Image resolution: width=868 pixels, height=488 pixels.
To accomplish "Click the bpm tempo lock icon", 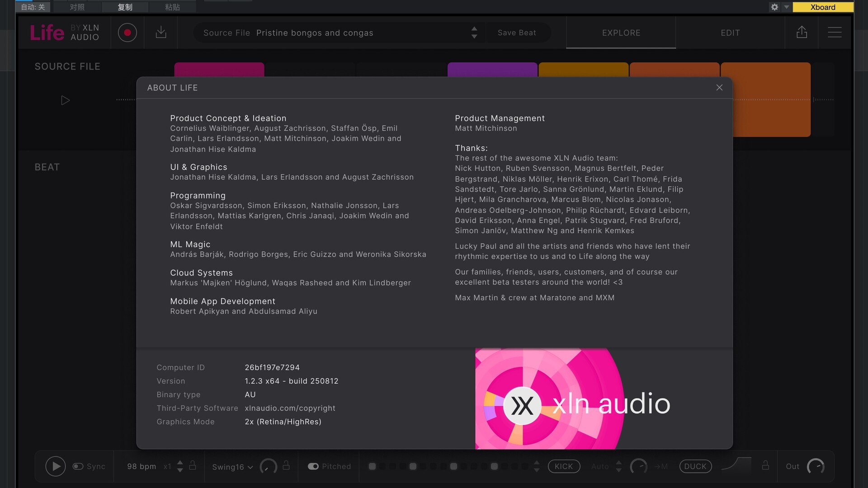I will pos(193,465).
